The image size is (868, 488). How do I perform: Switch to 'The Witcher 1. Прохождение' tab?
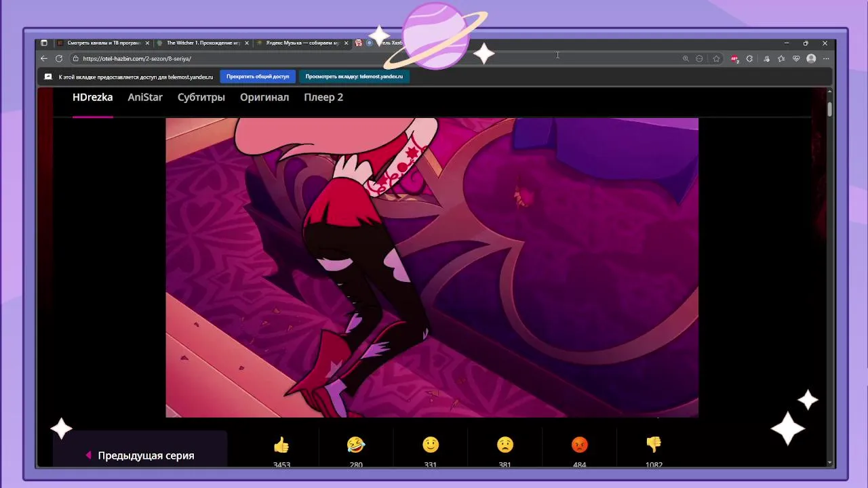pos(203,43)
